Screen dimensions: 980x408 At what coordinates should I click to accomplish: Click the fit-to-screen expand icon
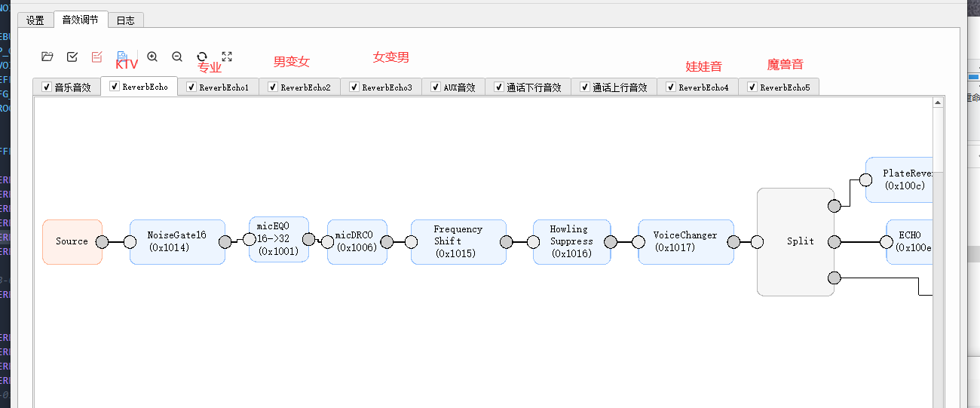(227, 57)
